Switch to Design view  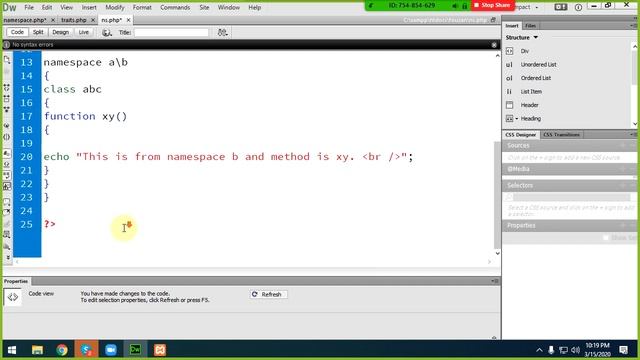(x=60, y=32)
